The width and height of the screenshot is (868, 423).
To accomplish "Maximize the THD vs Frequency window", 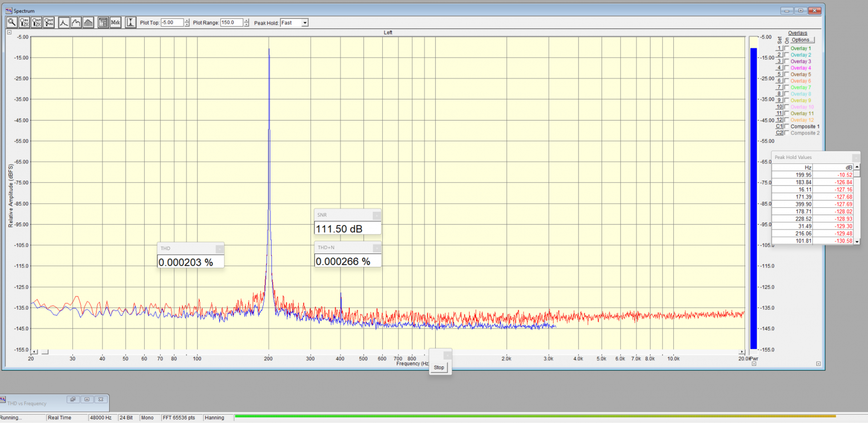I will (87, 399).
